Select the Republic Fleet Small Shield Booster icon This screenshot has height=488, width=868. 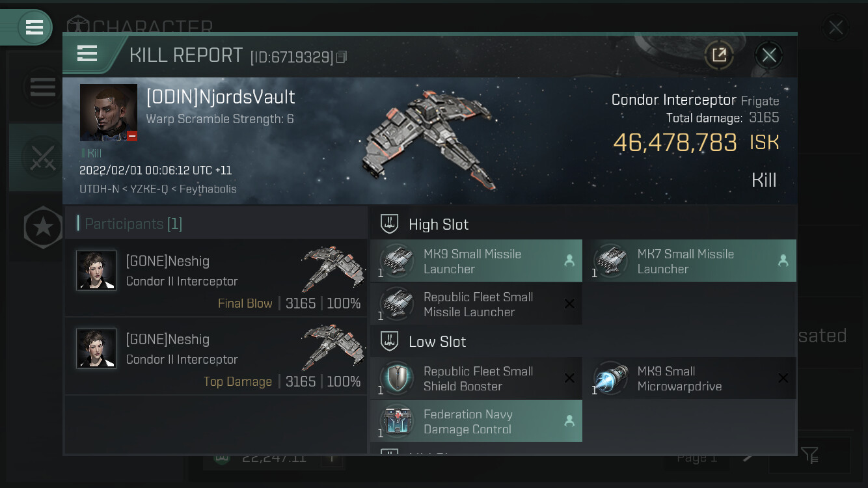397,379
